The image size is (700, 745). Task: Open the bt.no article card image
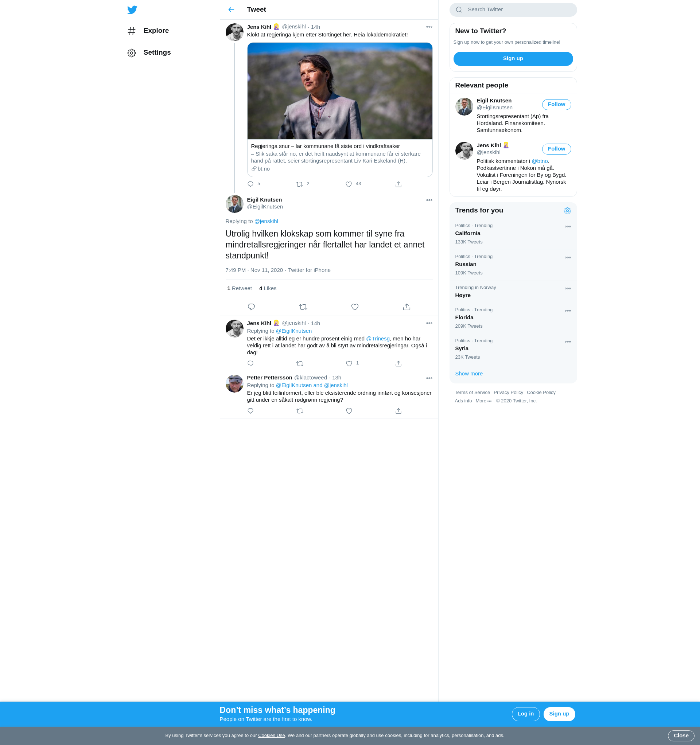[x=340, y=91]
